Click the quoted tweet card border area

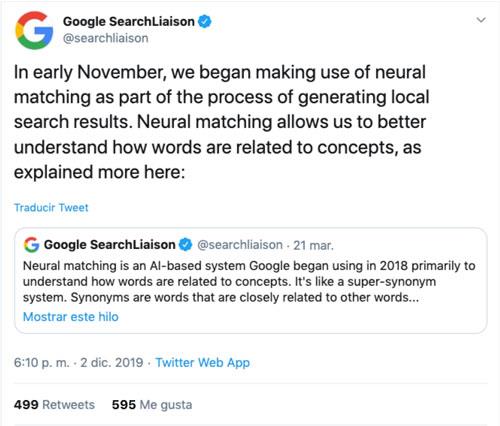click(x=251, y=281)
